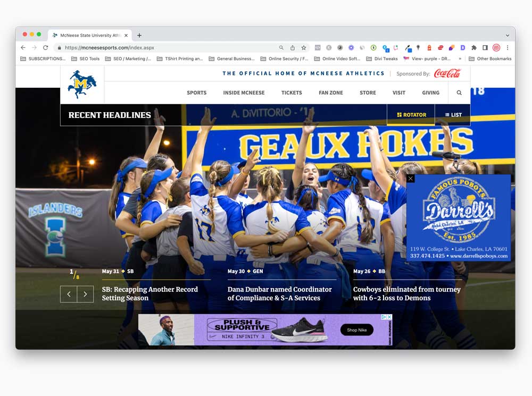532x396 pixels.
Task: Open the SPORTS menu
Action: [197, 92]
